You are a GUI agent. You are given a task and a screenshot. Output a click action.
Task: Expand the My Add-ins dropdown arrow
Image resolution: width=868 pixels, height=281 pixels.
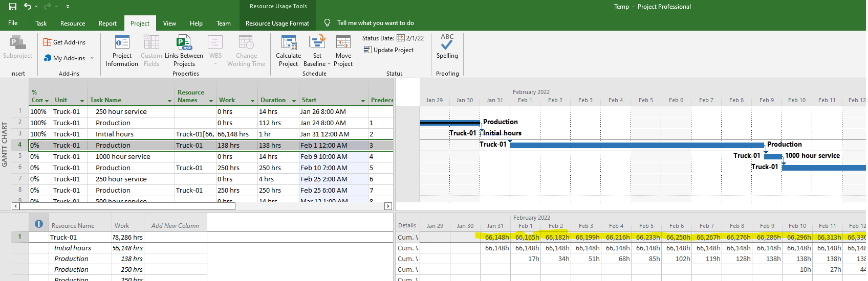click(92, 58)
